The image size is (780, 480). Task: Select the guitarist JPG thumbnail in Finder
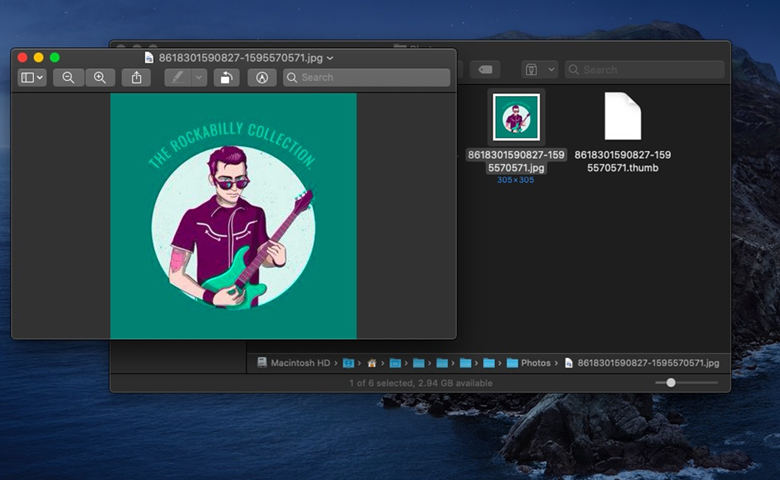[516, 117]
